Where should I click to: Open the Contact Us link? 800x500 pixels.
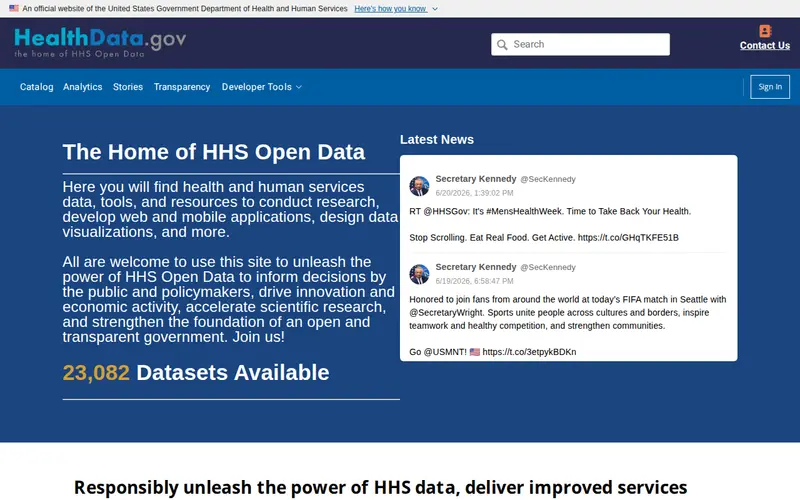(x=765, y=45)
